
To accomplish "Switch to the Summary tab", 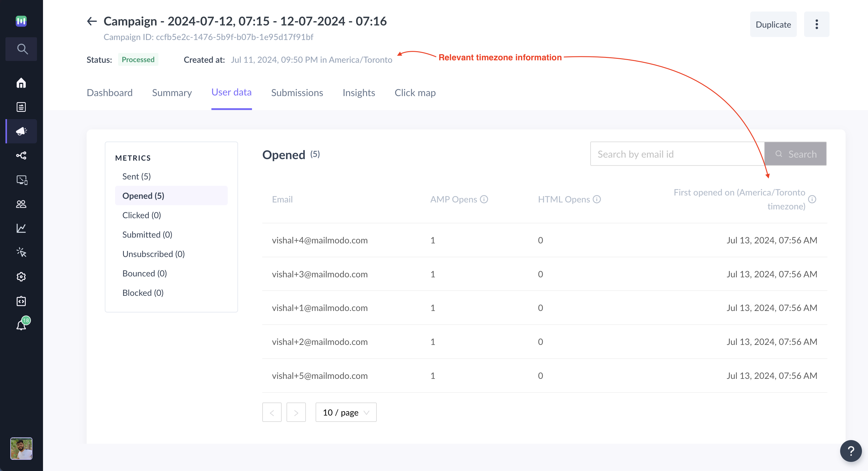I will (x=172, y=92).
